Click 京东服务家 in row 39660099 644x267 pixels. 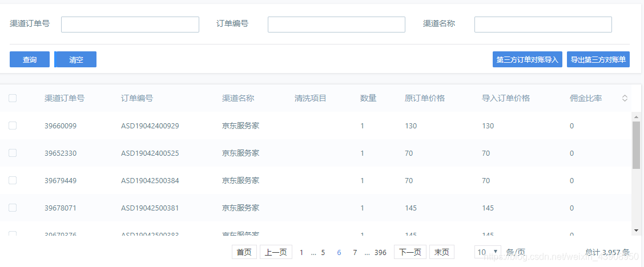click(241, 126)
